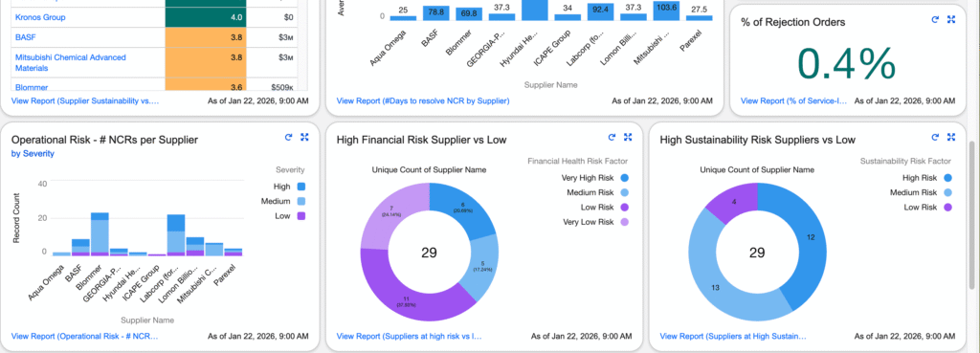
Task: Refresh the % of Rejection Orders widget
Action: click(935, 20)
